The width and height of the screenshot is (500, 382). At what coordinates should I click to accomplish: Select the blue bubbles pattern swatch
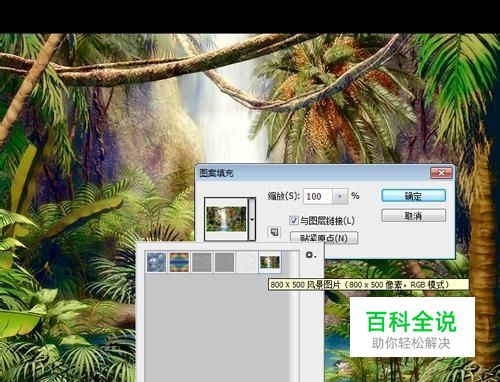pyautogui.click(x=156, y=262)
